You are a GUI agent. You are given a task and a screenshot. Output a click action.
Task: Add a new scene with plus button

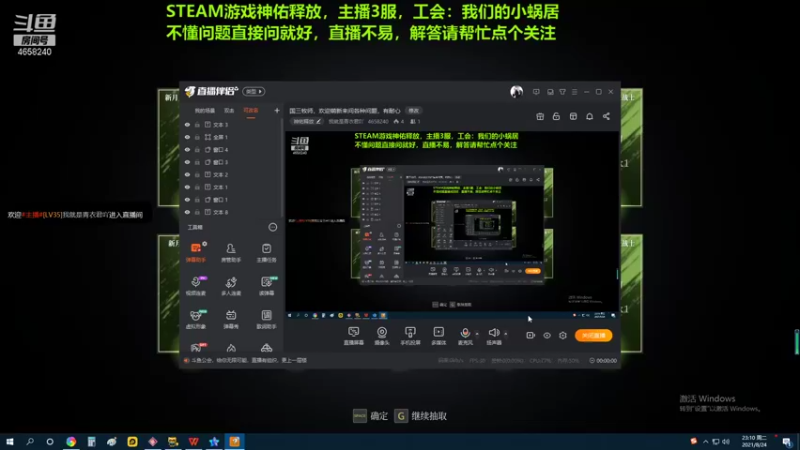click(277, 110)
